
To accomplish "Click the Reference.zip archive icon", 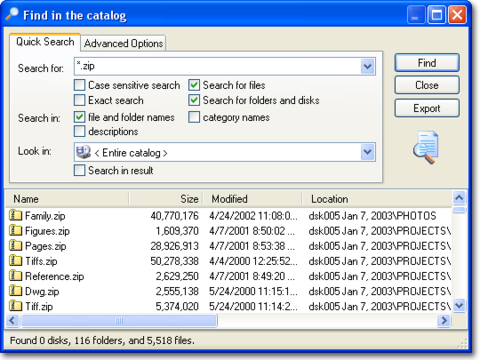I will pyautogui.click(x=15, y=276).
